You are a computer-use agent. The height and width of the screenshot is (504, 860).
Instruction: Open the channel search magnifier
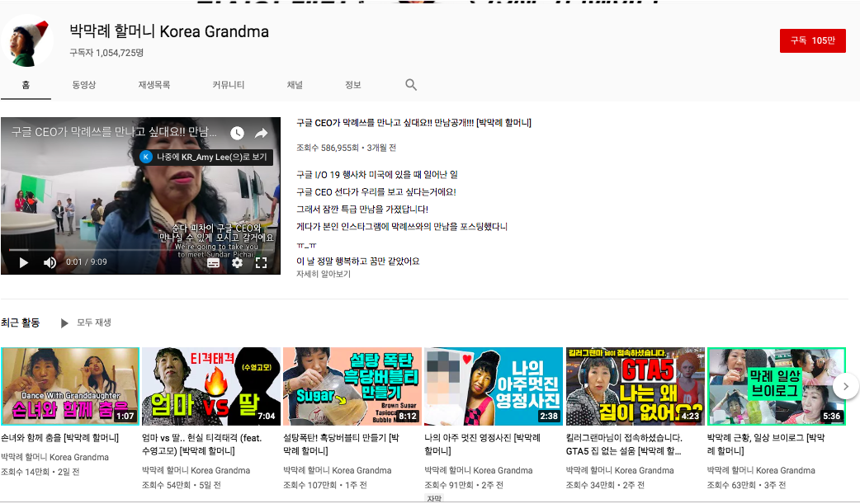[x=409, y=84]
